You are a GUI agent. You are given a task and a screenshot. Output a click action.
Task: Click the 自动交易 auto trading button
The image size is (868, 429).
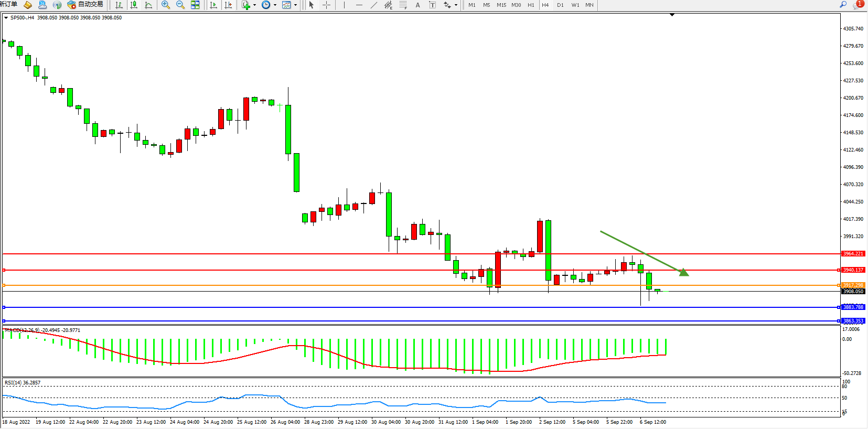click(85, 5)
